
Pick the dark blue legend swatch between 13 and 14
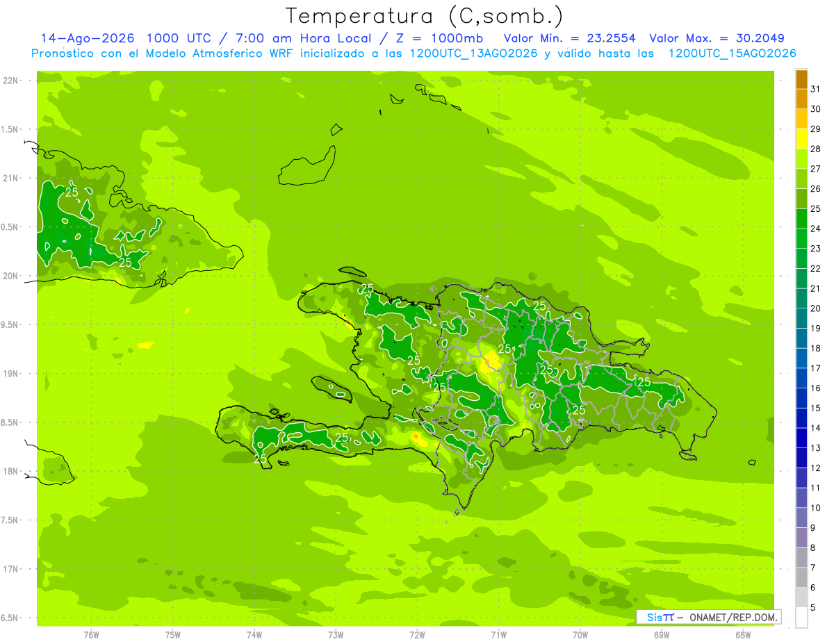pos(801,438)
